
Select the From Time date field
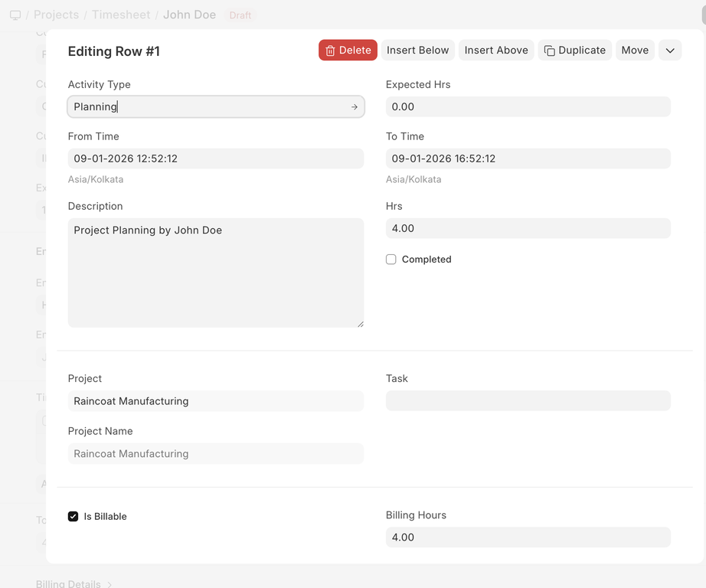(x=215, y=158)
